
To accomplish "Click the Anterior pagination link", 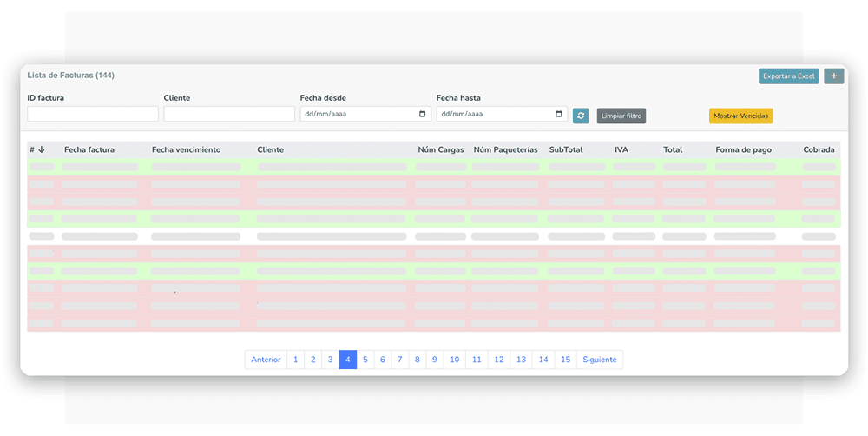I will click(266, 360).
